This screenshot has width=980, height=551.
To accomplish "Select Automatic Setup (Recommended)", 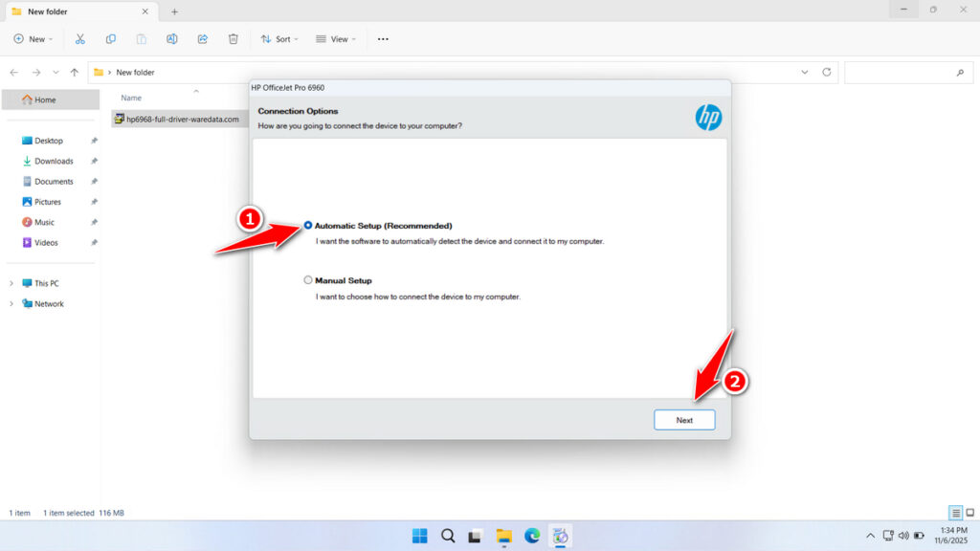I will point(307,226).
